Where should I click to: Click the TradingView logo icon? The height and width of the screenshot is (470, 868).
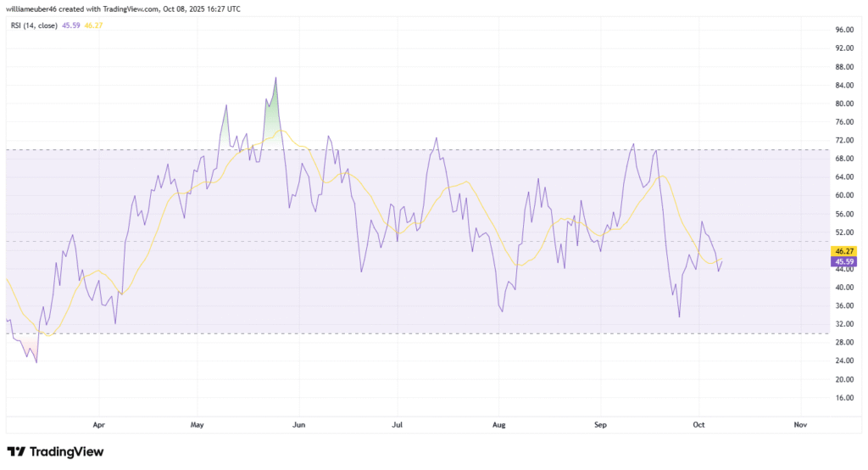(x=14, y=451)
